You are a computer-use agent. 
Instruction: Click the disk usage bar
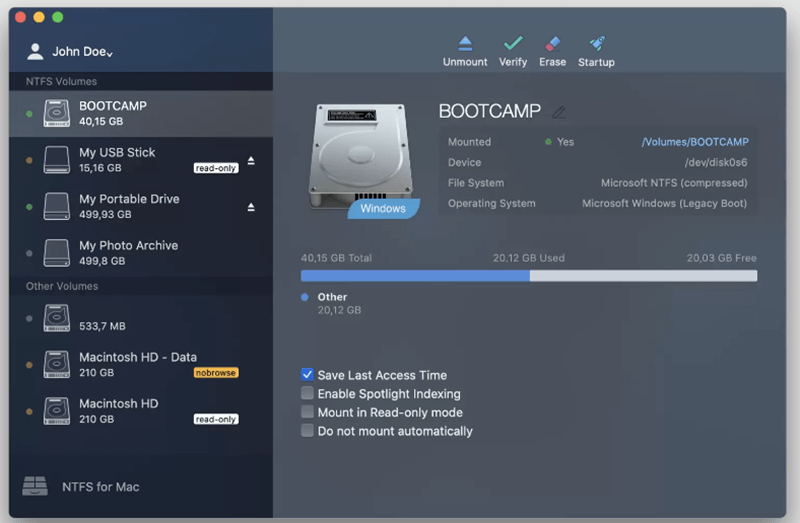click(528, 276)
